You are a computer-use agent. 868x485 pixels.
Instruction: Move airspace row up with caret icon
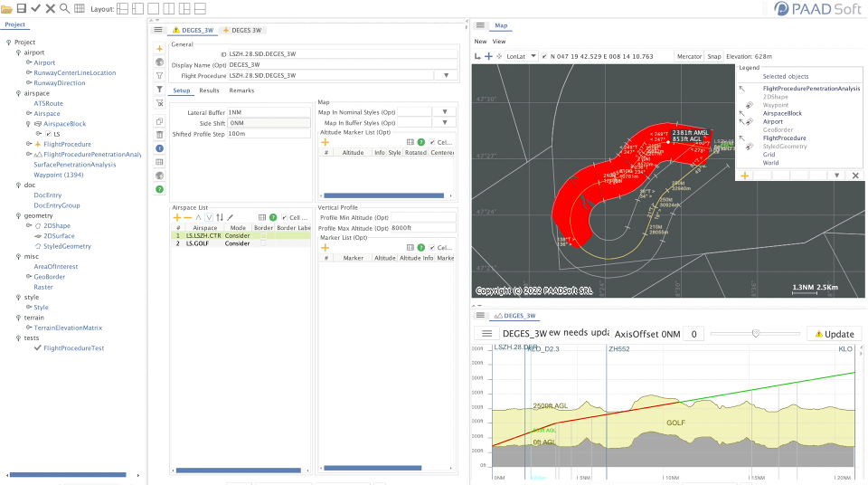tap(198, 217)
